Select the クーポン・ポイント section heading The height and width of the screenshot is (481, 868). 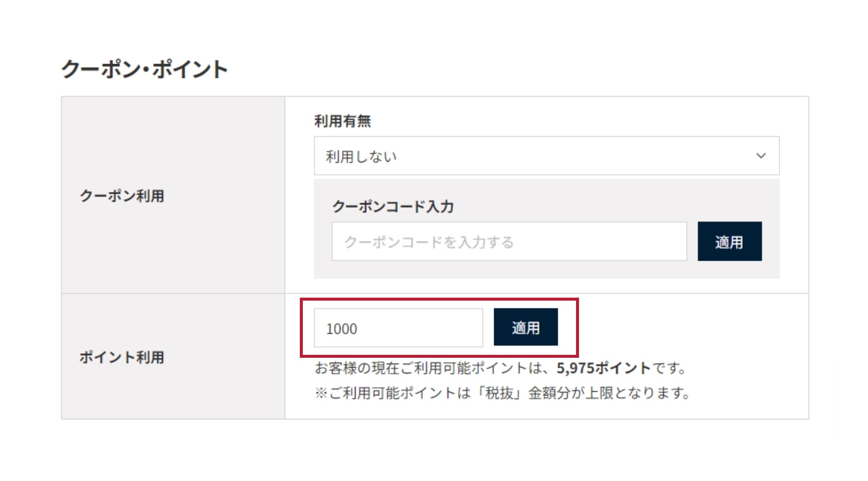(x=145, y=69)
